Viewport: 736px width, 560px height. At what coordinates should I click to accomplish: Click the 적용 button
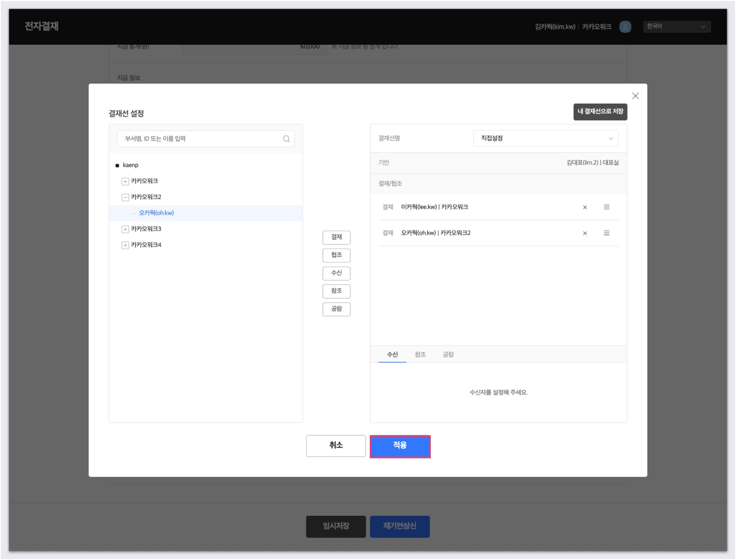400,446
